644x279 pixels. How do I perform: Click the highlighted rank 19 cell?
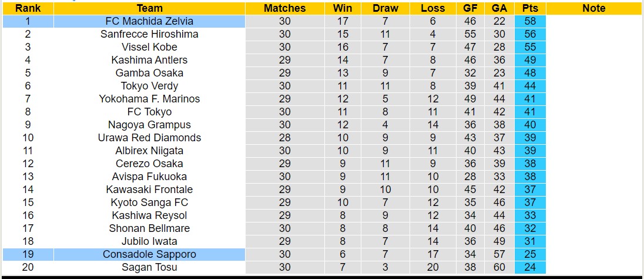coord(28,254)
